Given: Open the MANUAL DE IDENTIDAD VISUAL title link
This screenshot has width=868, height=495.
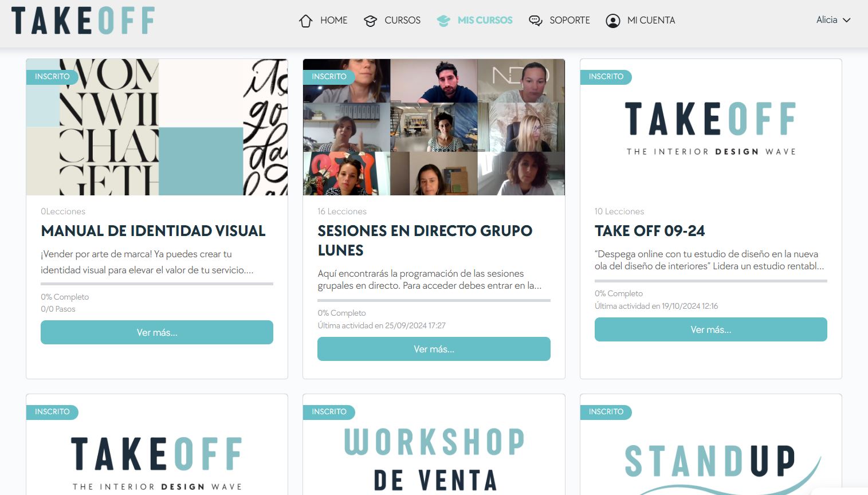Looking at the screenshot, I should point(153,231).
